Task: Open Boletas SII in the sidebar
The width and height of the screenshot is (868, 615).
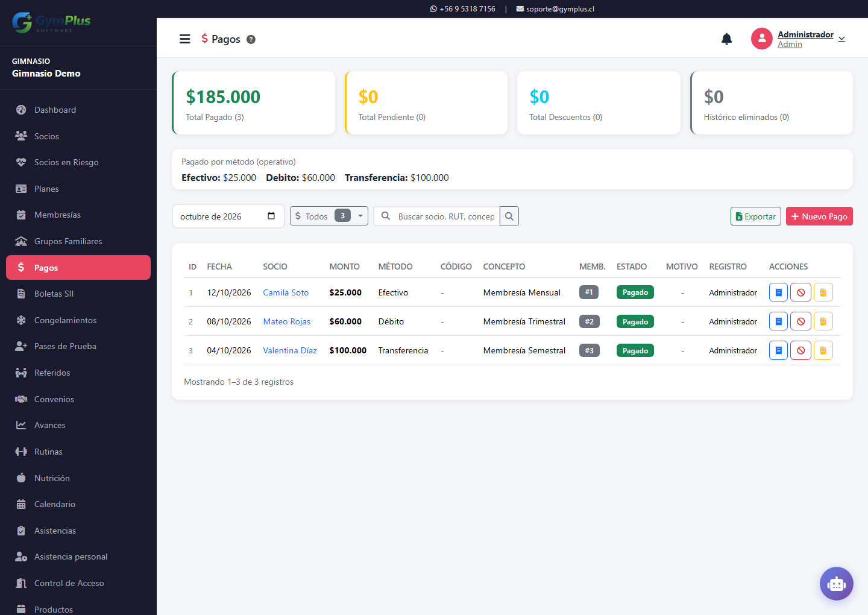Action: (x=78, y=294)
